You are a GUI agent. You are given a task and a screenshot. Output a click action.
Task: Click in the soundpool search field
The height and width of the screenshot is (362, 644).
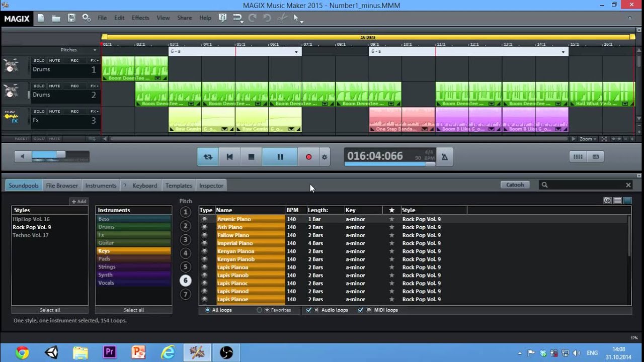586,185
